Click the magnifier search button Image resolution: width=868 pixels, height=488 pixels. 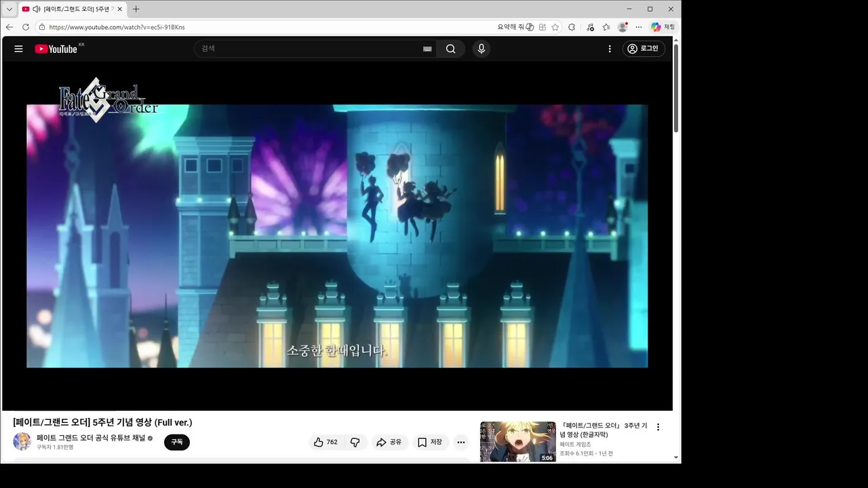451,49
